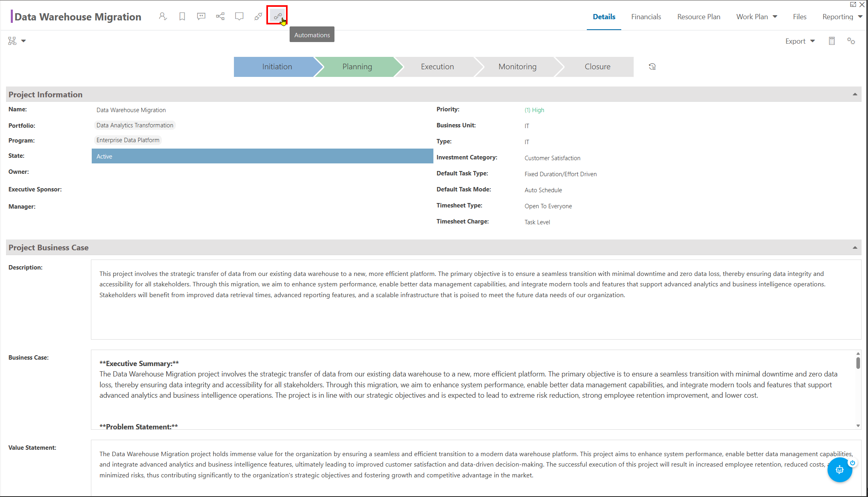
Task: Open the Automations icon
Action: coord(277,16)
